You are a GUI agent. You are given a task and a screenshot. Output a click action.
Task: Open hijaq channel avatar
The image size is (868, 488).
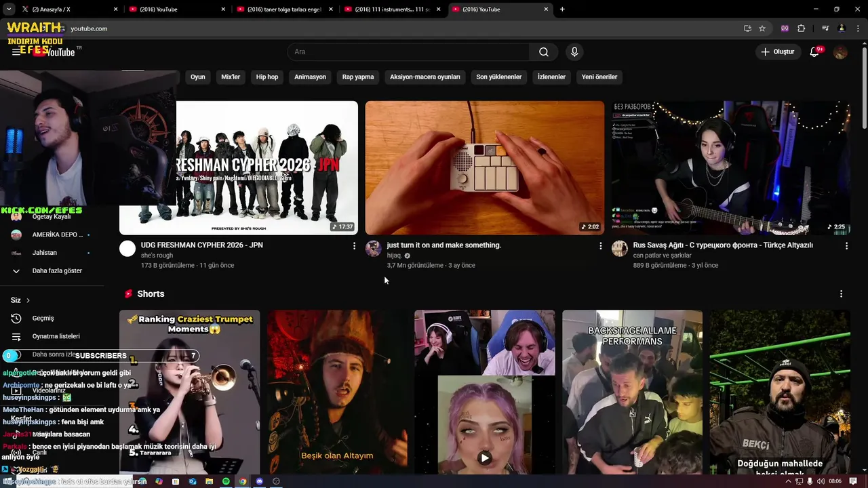coord(374,249)
